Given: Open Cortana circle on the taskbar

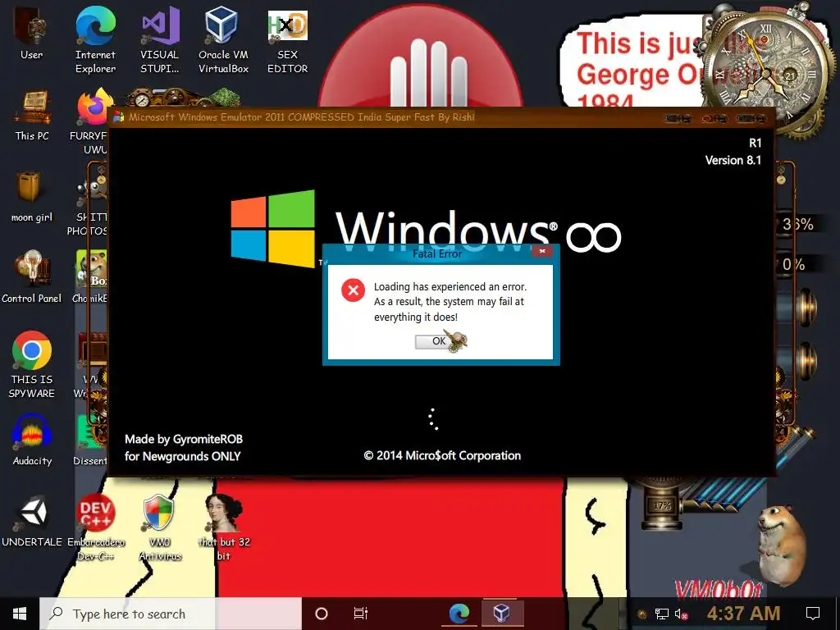Looking at the screenshot, I should (x=322, y=614).
